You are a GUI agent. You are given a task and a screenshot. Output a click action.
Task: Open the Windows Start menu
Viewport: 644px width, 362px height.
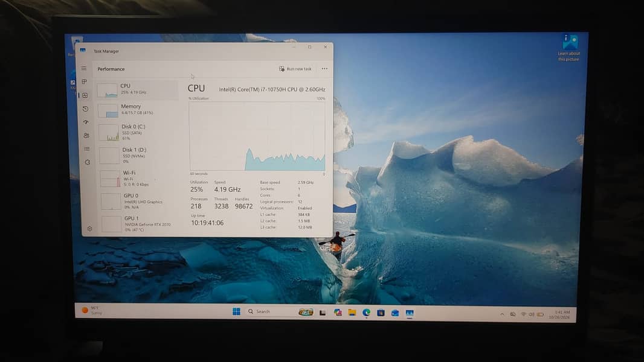[x=236, y=311]
